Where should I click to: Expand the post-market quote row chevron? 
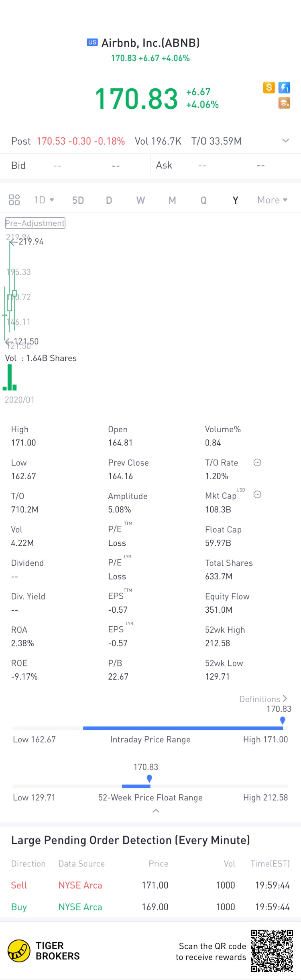pos(285,141)
